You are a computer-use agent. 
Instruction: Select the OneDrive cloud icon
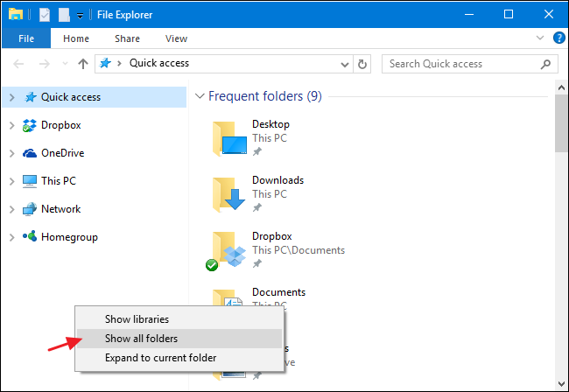pos(29,153)
